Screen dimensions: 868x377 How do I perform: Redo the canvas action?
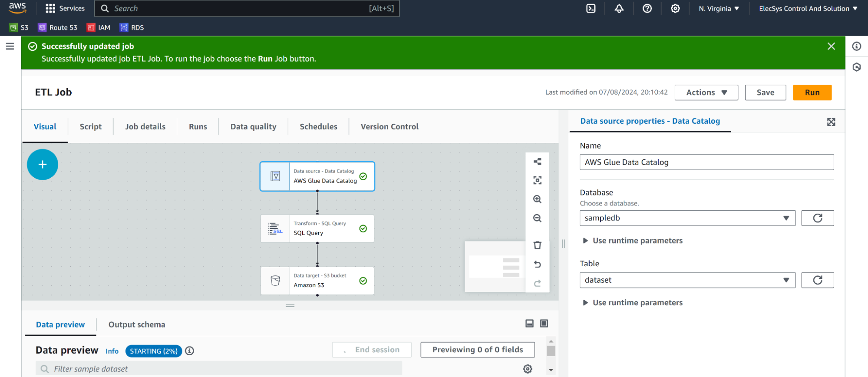click(538, 283)
